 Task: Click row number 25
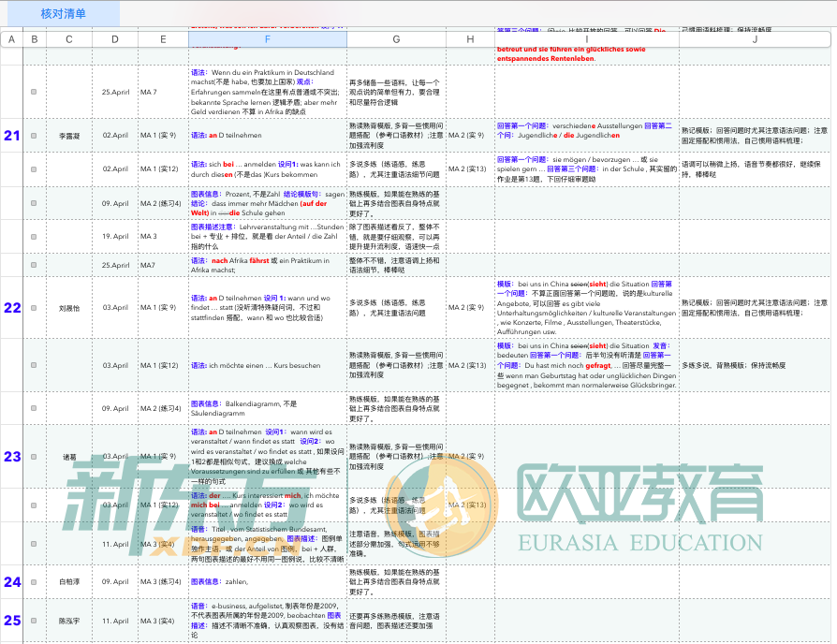[12, 621]
